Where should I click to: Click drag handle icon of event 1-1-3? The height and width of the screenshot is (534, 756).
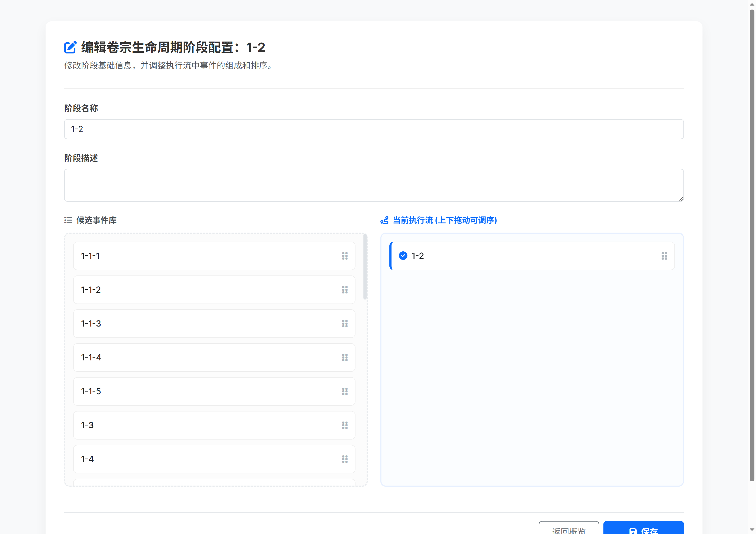point(345,324)
